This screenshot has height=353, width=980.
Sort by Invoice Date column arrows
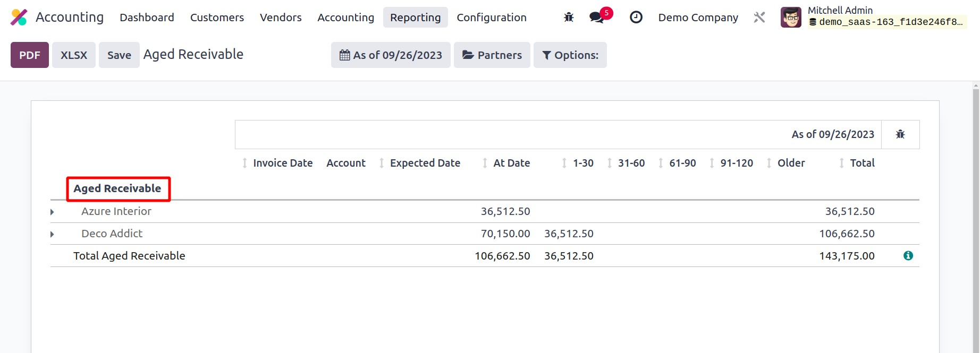coord(244,163)
